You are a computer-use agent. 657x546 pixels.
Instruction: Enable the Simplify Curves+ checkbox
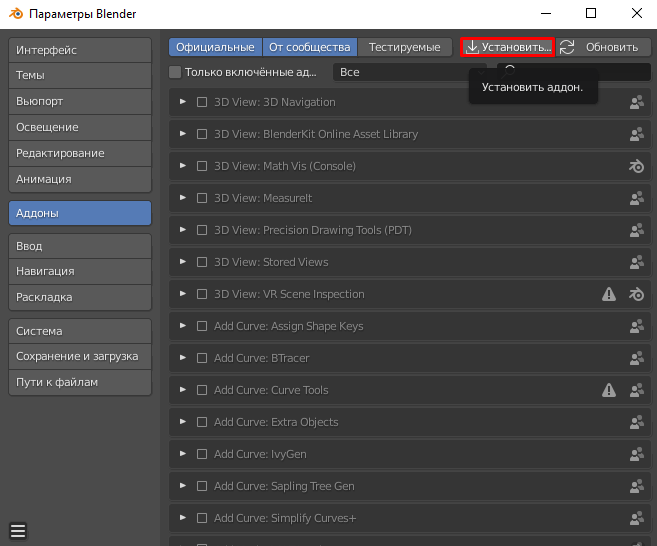coord(202,518)
